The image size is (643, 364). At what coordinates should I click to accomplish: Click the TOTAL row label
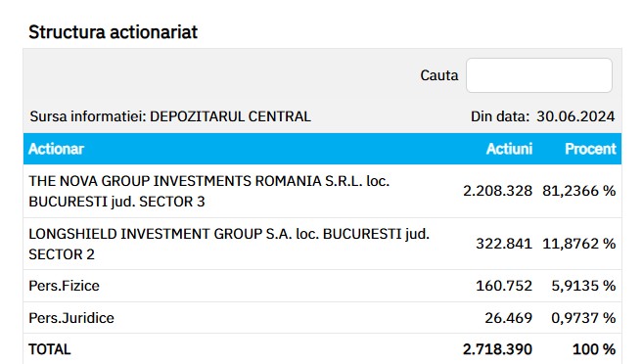(50, 349)
